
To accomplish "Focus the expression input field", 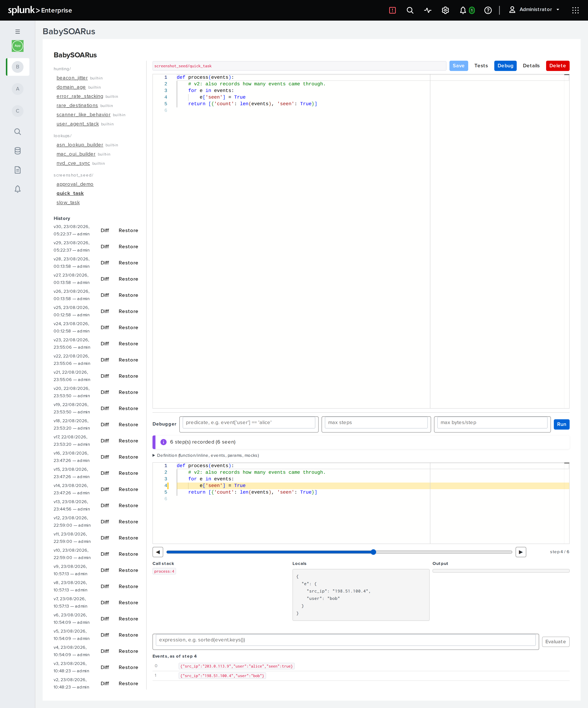I will 345,640.
